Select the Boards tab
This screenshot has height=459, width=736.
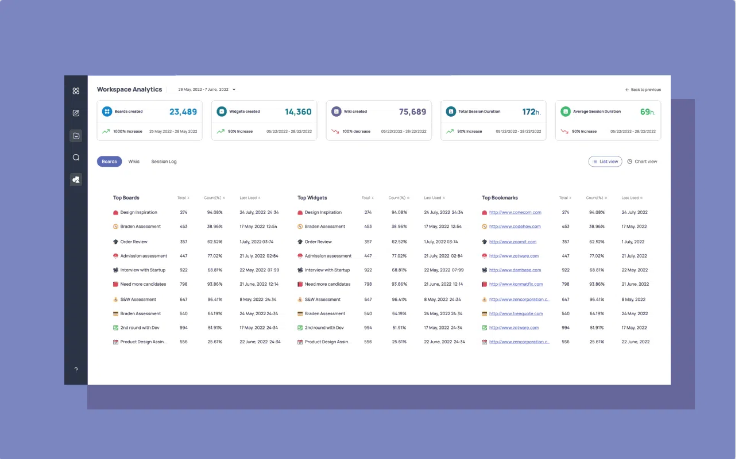(x=109, y=161)
